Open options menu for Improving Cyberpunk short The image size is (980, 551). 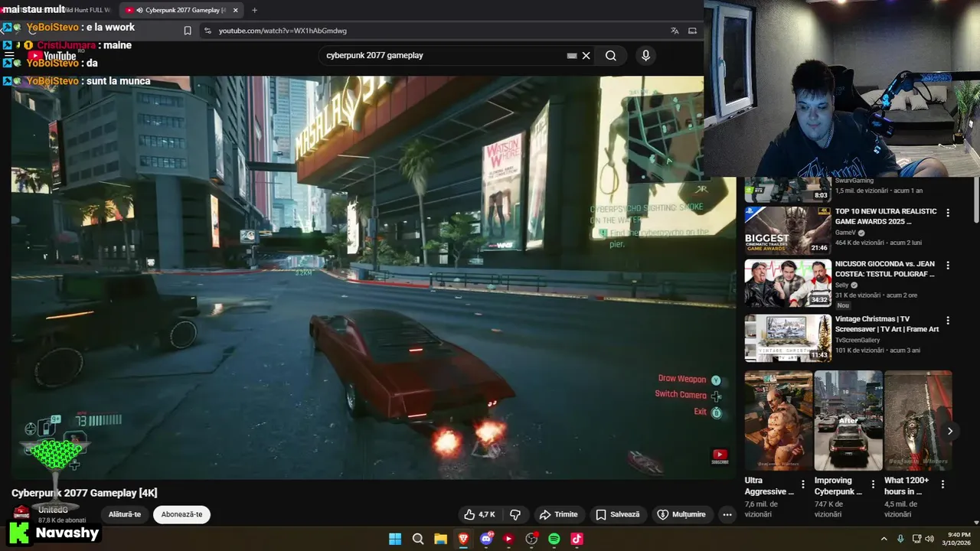(873, 484)
